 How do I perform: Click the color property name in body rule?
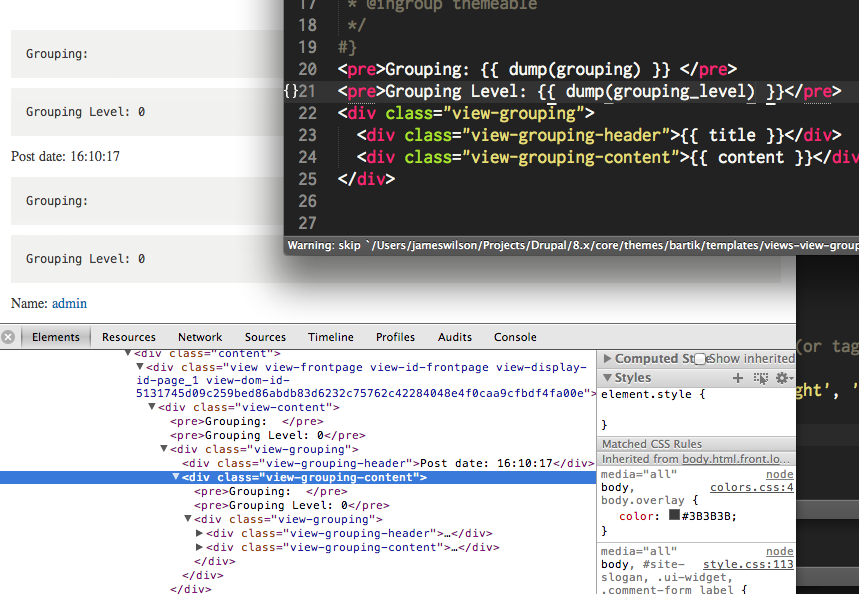(636, 516)
